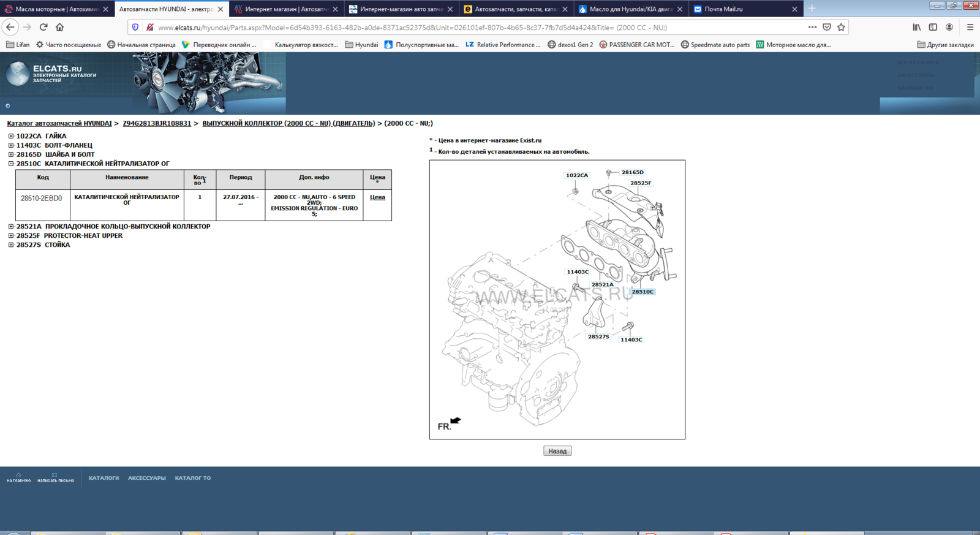Click the ELCATS.RU logo

click(x=51, y=74)
